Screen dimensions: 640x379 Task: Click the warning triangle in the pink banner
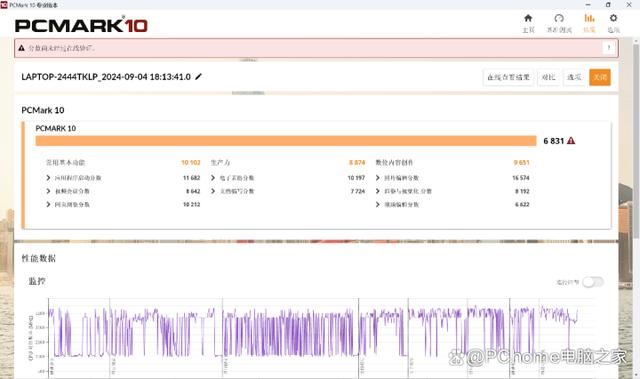click(x=21, y=48)
